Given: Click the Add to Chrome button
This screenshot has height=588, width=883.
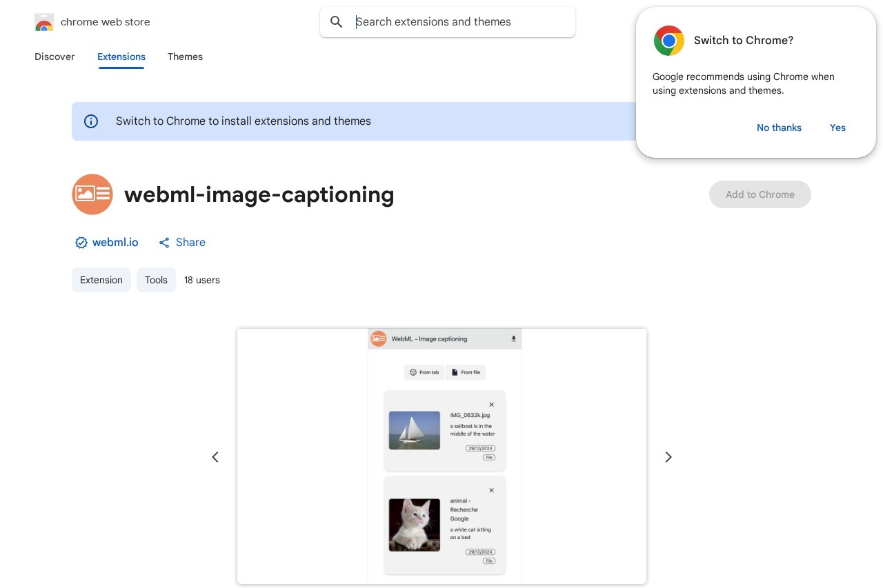Looking at the screenshot, I should coord(760,194).
